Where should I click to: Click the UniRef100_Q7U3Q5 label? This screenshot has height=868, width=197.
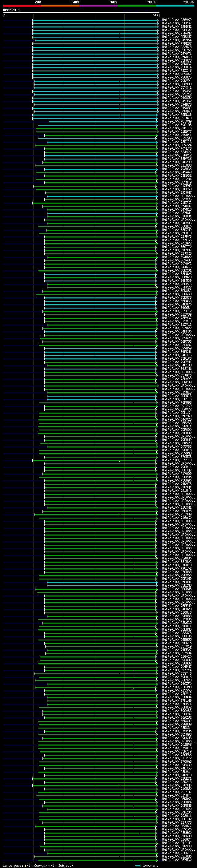[x=177, y=785]
